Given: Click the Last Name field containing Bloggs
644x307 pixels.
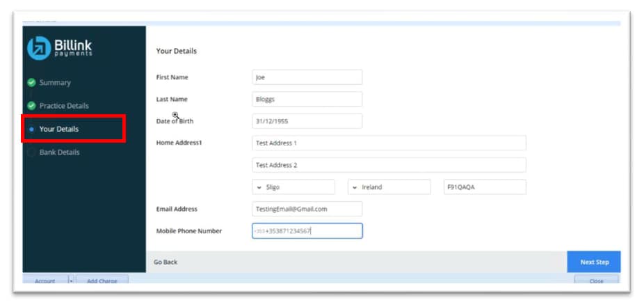Looking at the screenshot, I should 307,100.
